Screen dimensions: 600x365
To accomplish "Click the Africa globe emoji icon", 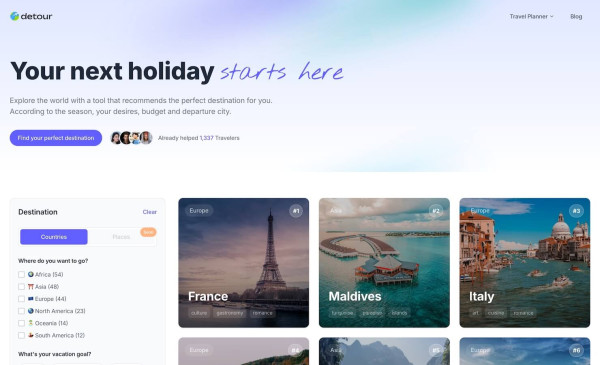I will point(31,274).
